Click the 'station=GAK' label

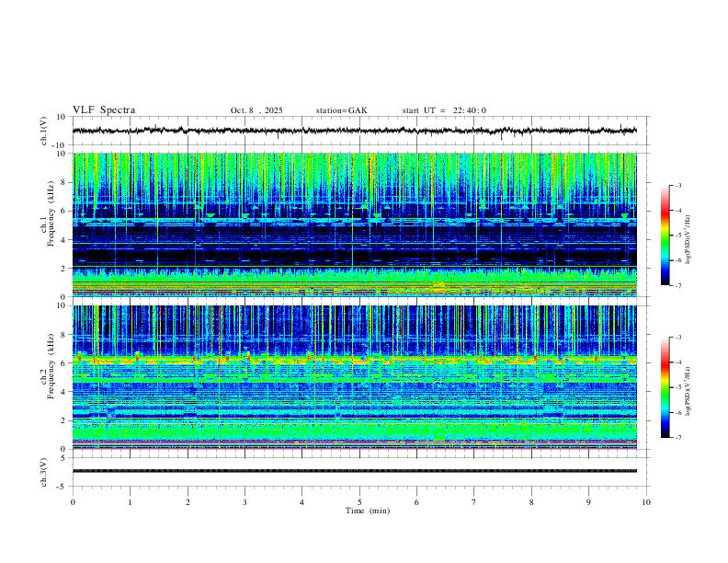[342, 110]
